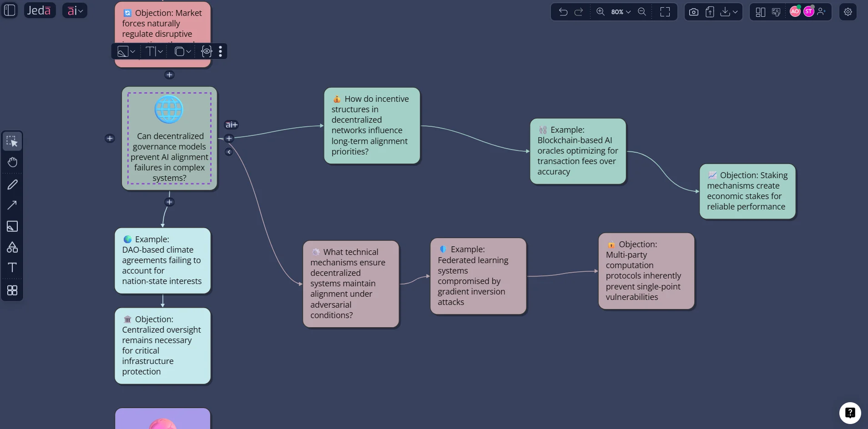Choose the arrow connector tool

tap(12, 205)
